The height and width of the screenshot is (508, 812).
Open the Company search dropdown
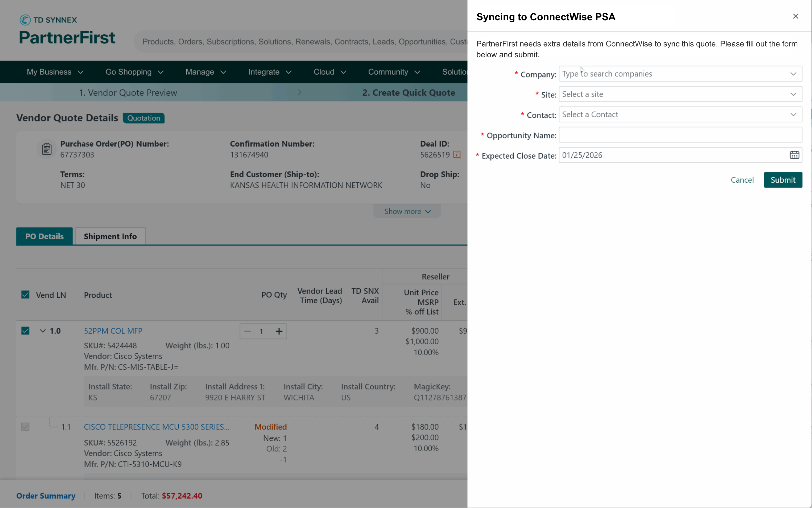pos(680,74)
